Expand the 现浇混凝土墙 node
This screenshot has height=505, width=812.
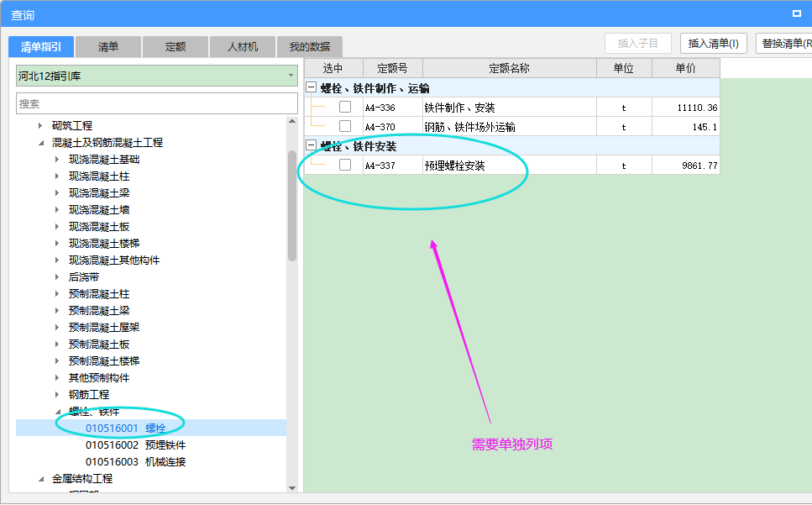click(x=57, y=209)
